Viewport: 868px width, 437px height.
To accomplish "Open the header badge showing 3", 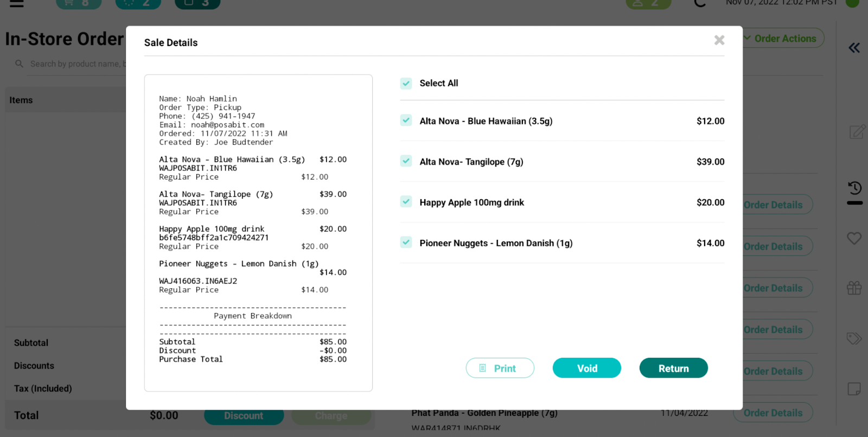I will click(197, 3).
